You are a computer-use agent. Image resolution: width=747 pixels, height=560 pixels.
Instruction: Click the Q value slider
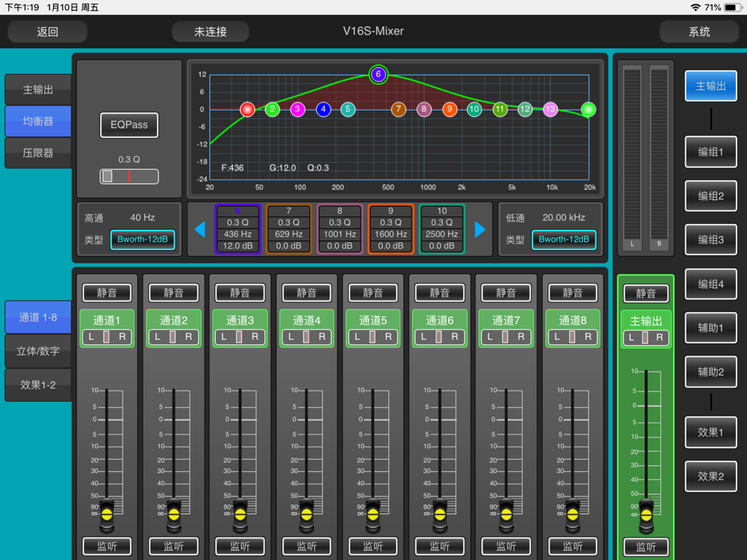[129, 176]
